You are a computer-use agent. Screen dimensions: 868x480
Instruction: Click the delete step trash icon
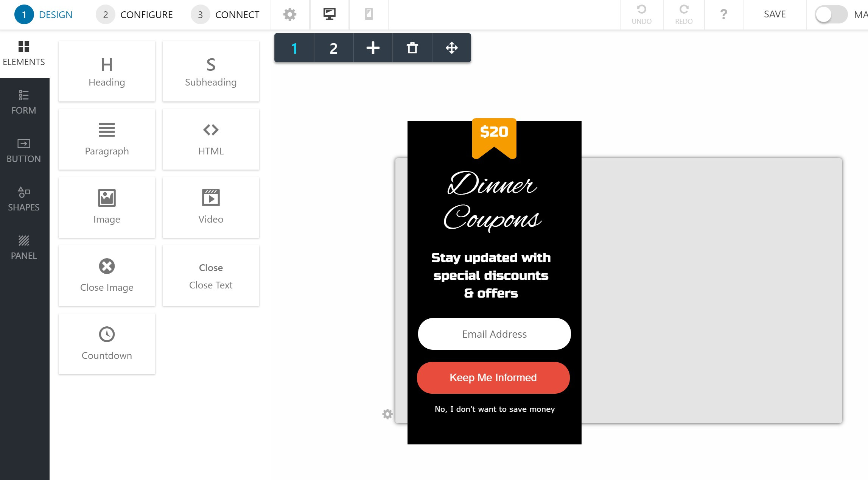412,48
